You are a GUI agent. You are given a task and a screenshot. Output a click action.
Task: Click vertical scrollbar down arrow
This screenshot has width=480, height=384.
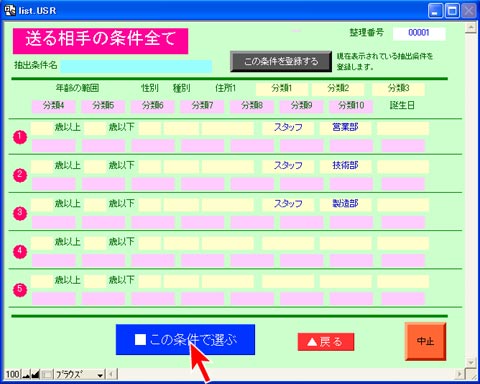[470, 362]
